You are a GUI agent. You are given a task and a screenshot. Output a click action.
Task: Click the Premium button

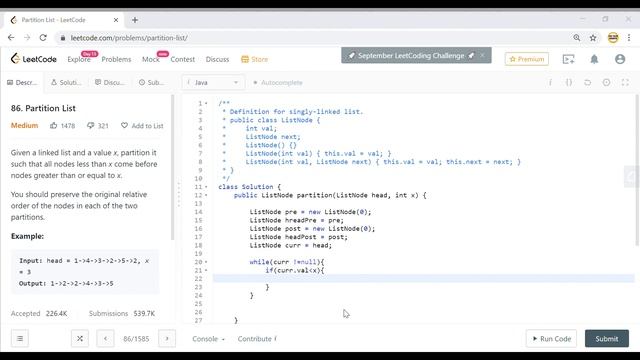[x=527, y=59]
